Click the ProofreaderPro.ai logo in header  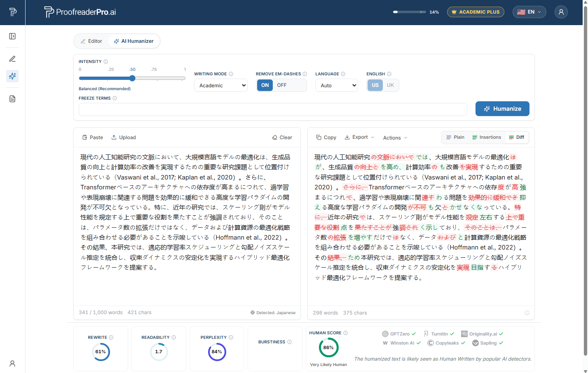point(80,12)
